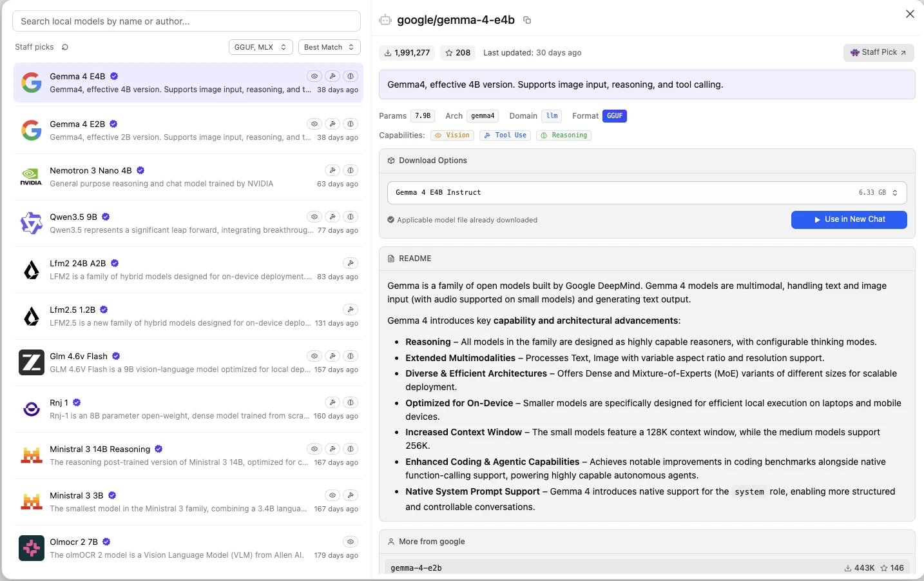The height and width of the screenshot is (581, 924).
Task: Click the vision eye icon on Ministral 3 14B Reasoning
Action: (314, 449)
